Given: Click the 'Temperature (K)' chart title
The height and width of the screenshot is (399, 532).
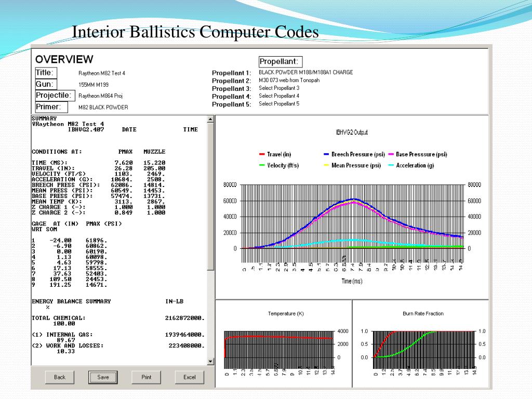Looking at the screenshot, I should pos(286,314).
